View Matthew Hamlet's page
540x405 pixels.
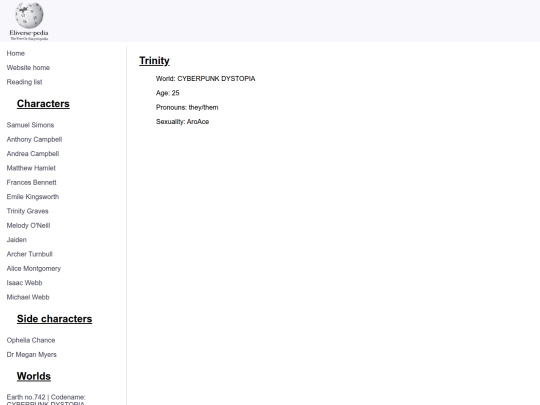(31, 168)
